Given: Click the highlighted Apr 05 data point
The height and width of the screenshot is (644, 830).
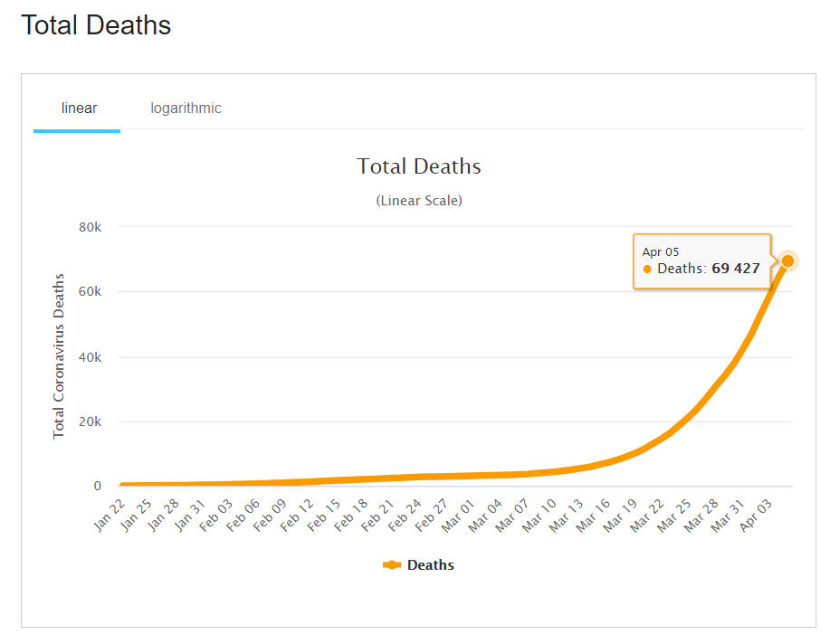Looking at the screenshot, I should pos(787,260).
